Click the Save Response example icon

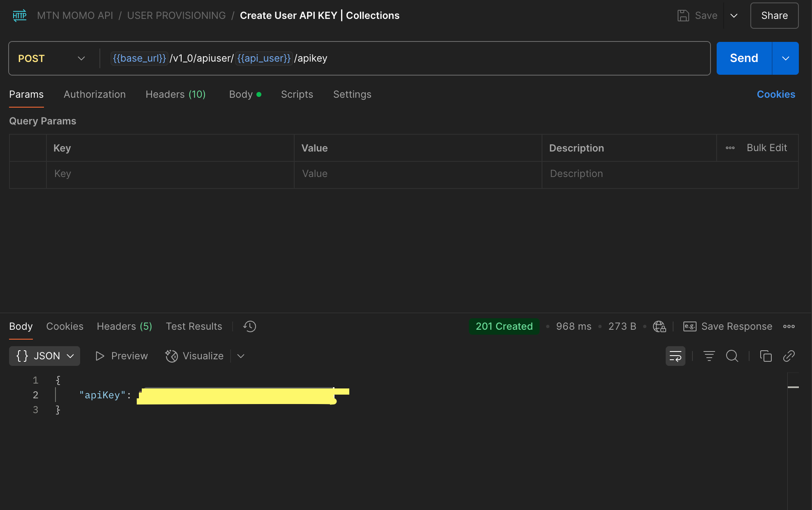click(690, 326)
